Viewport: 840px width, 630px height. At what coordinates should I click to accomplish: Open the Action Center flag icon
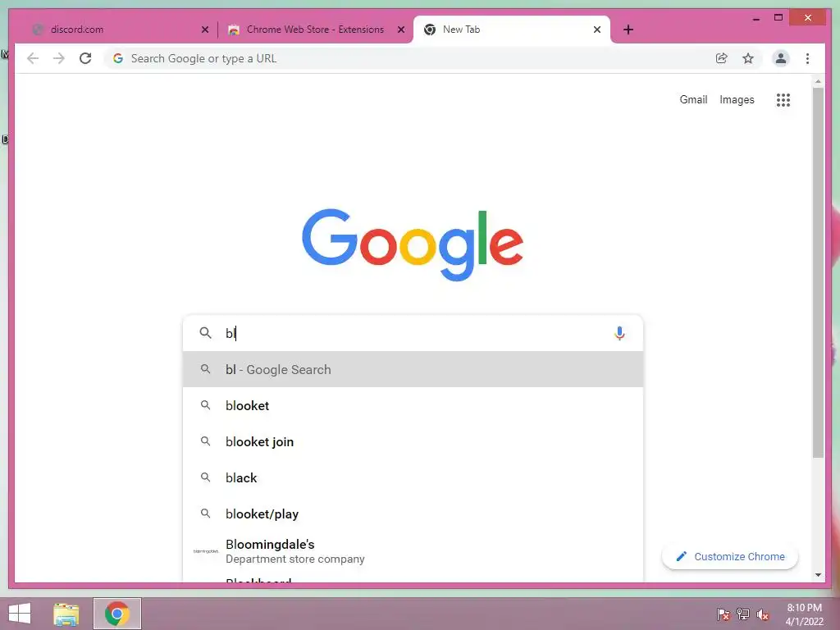click(x=724, y=614)
